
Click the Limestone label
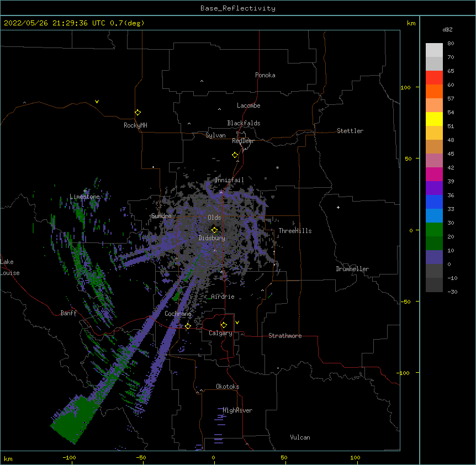click(x=84, y=197)
